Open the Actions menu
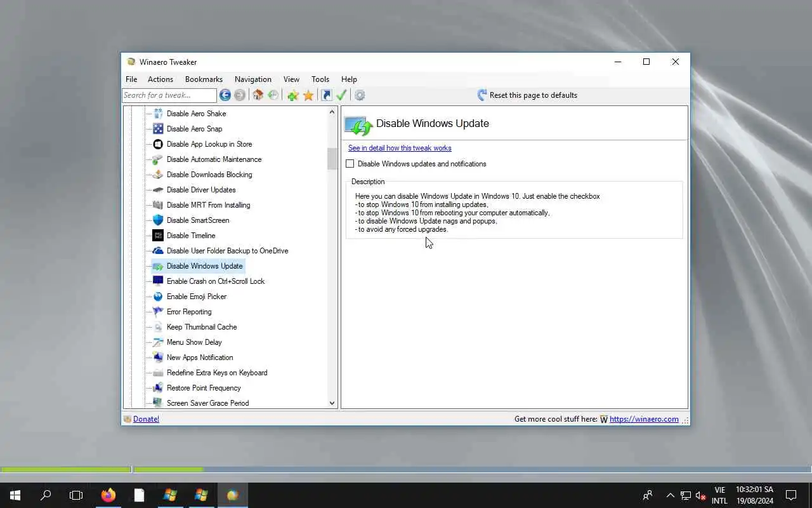Image resolution: width=812 pixels, height=508 pixels. pos(160,79)
